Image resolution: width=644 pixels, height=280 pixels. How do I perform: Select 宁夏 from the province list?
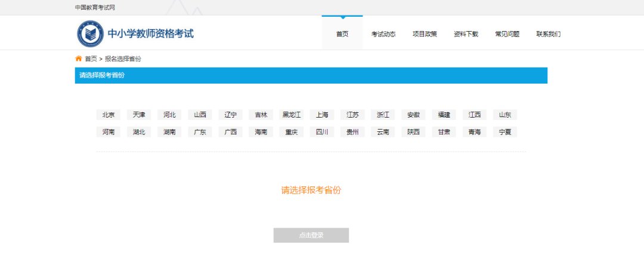[x=504, y=132]
